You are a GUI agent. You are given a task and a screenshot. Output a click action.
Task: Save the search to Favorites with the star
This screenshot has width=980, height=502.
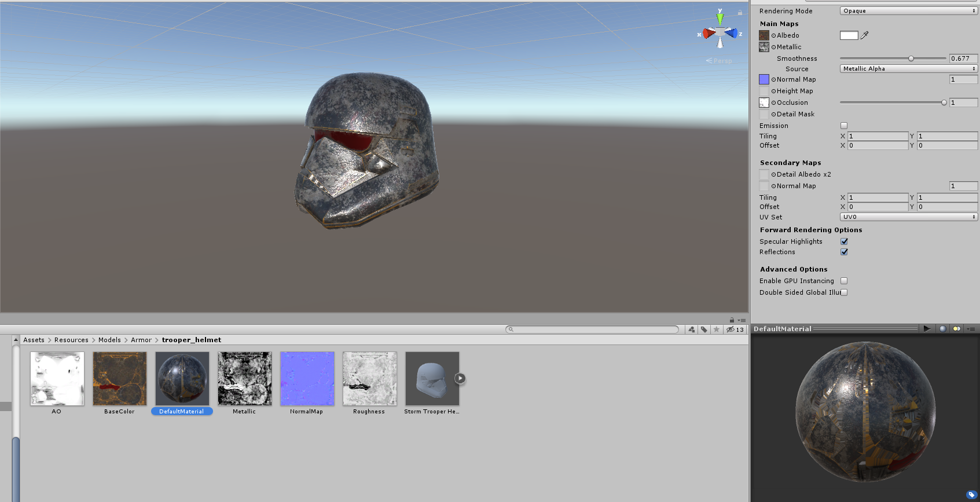[717, 329]
